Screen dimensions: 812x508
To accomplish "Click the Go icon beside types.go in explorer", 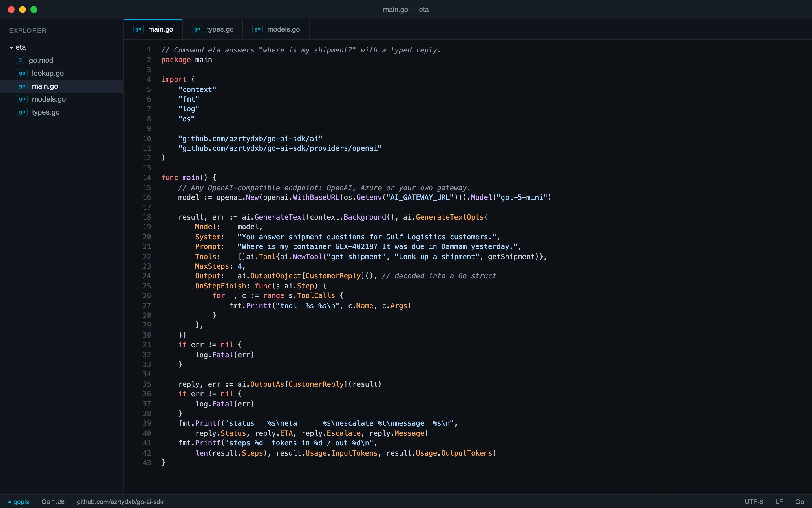I will (22, 112).
